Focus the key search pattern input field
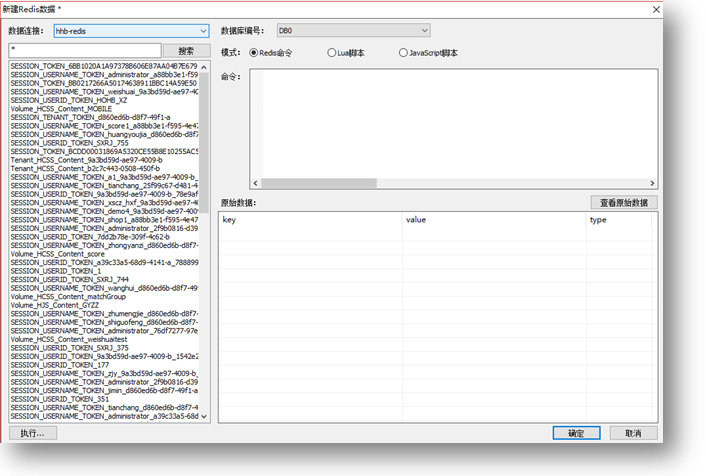The height and width of the screenshot is (476, 706). [84, 50]
